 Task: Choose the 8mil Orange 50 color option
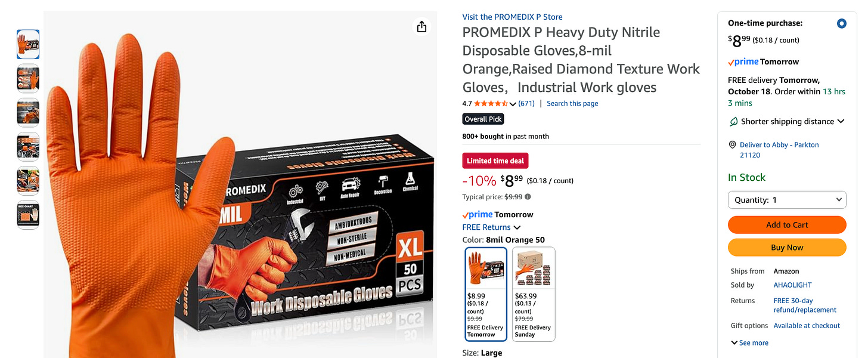tap(486, 294)
